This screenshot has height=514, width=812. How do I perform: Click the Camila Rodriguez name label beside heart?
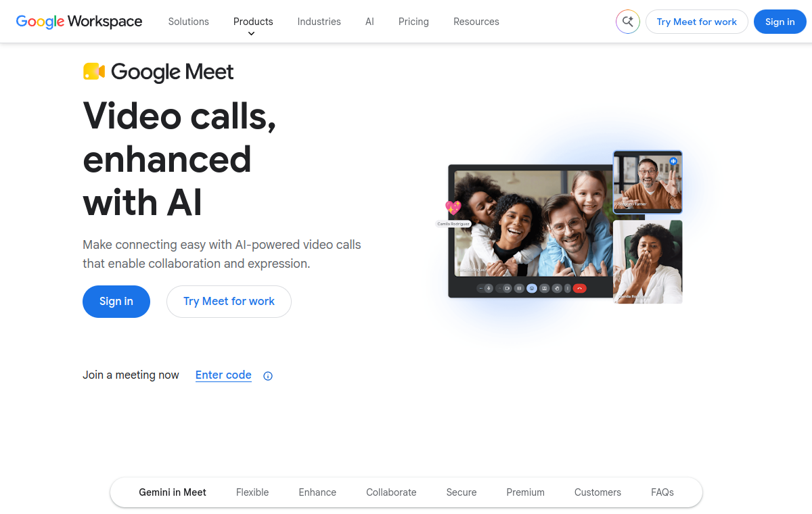(453, 224)
